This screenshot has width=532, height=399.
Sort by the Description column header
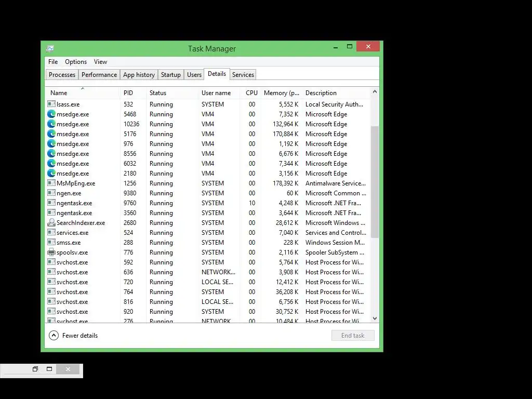click(x=337, y=93)
